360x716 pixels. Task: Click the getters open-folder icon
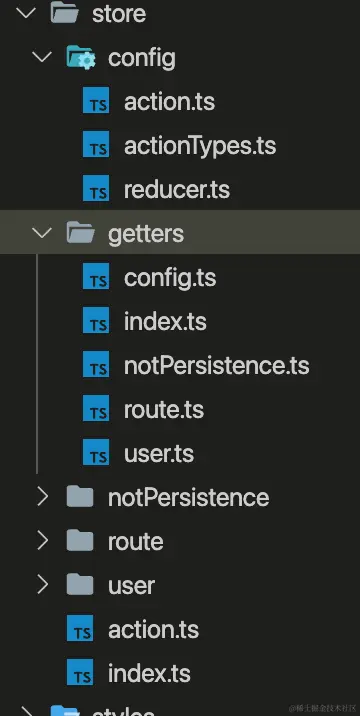80,233
